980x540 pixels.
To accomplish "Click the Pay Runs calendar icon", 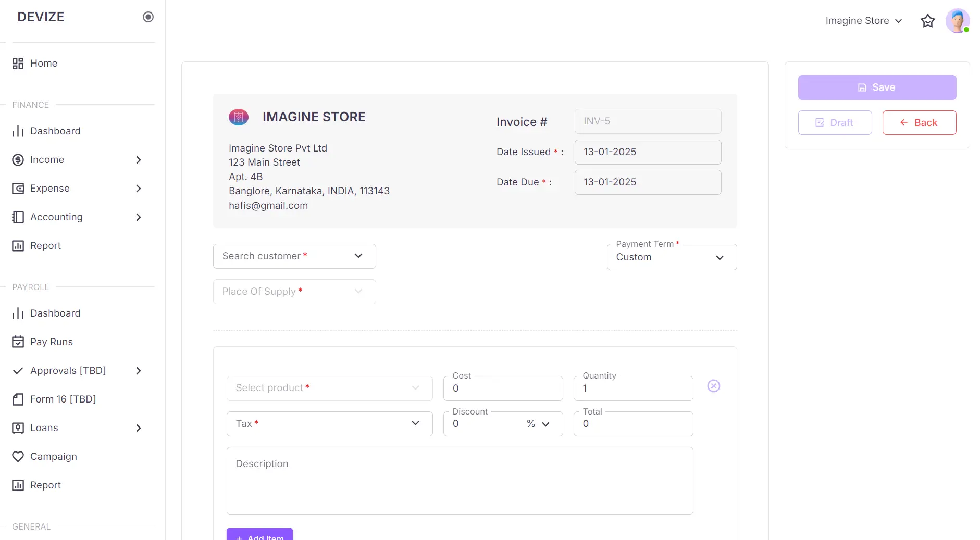I will click(x=18, y=342).
